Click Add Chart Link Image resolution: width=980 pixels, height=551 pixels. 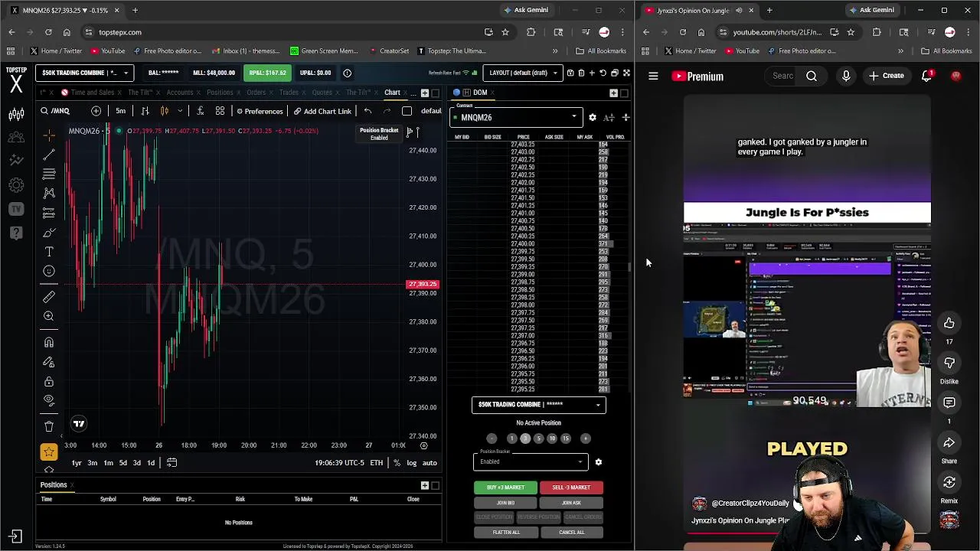click(x=322, y=111)
